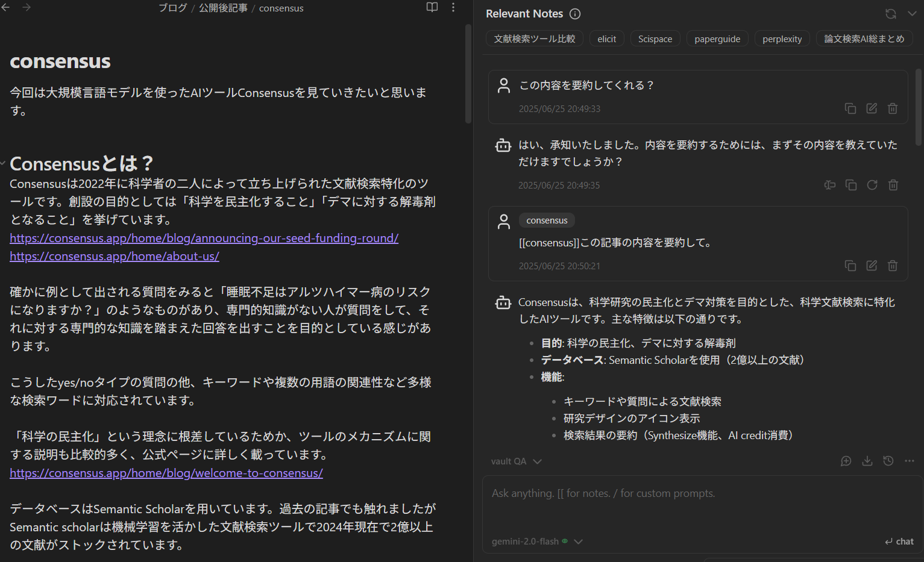Screen dimensions: 924x562
Task: Regenerate the 20:49:35 bot reply
Action: coord(872,185)
